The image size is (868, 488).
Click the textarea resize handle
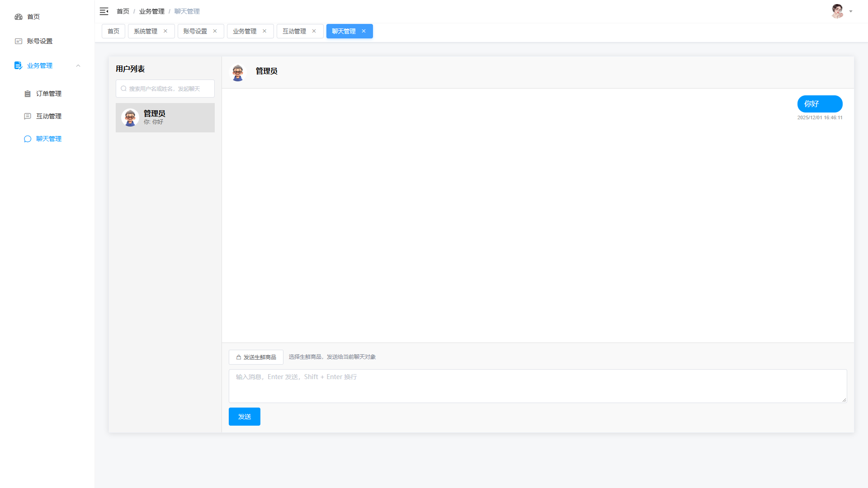pyautogui.click(x=844, y=400)
